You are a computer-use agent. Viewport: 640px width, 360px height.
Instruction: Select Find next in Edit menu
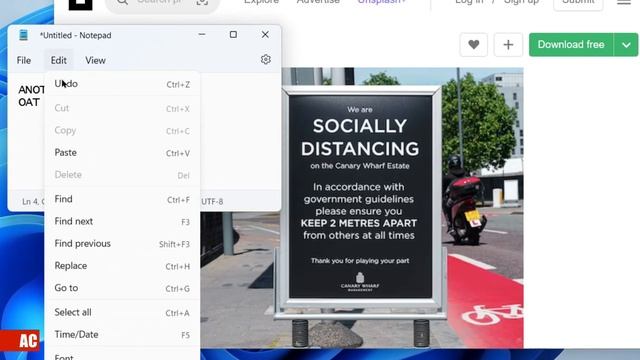(122, 222)
